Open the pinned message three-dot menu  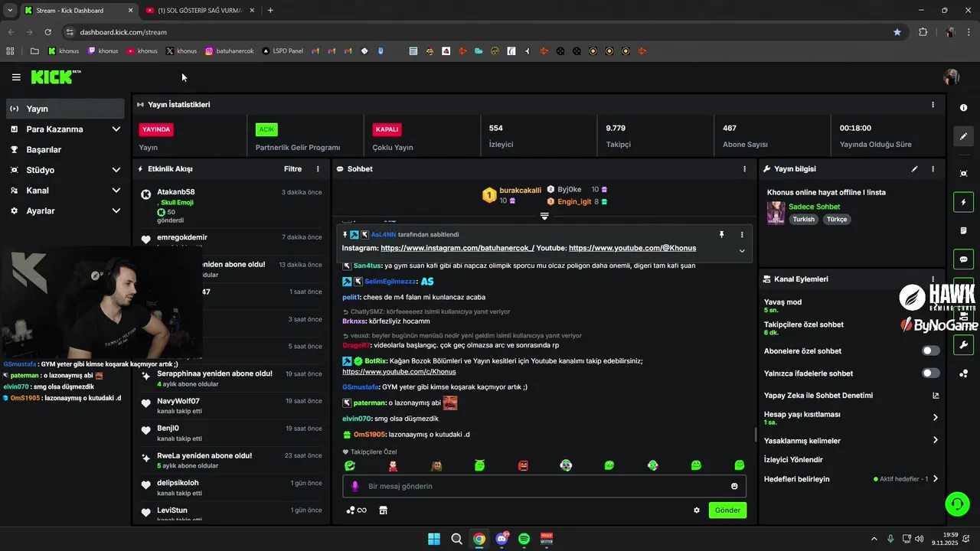pos(742,235)
